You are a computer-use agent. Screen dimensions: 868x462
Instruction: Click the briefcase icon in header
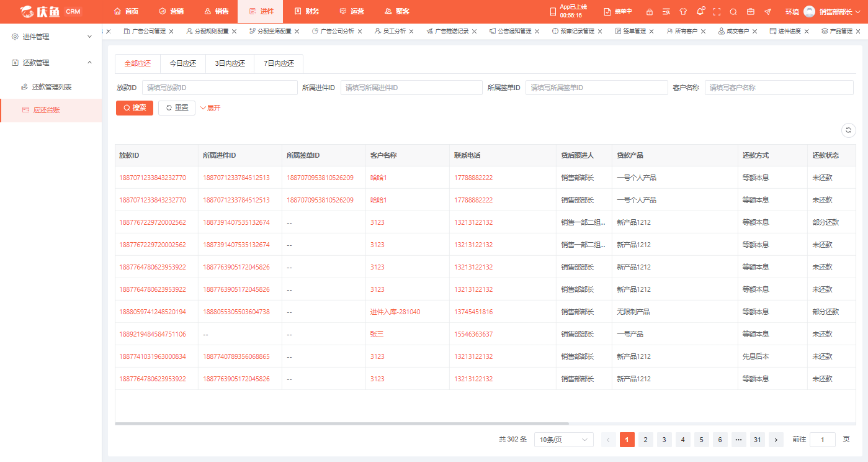[750, 11]
